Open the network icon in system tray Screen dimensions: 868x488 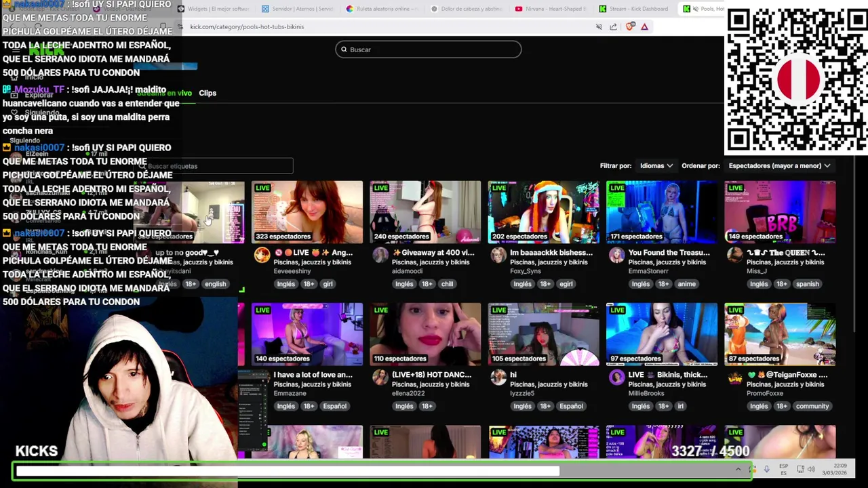pyautogui.click(x=800, y=469)
